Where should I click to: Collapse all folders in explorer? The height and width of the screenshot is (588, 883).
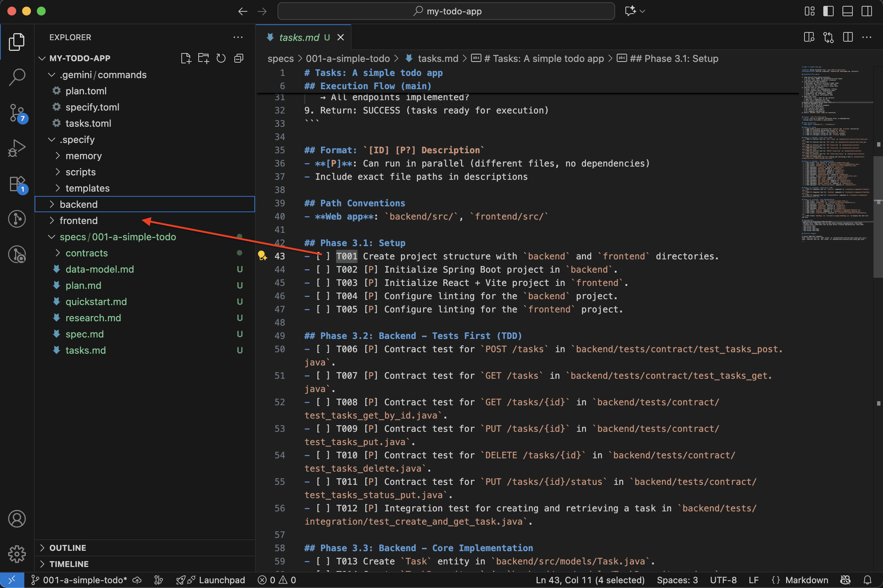238,58
